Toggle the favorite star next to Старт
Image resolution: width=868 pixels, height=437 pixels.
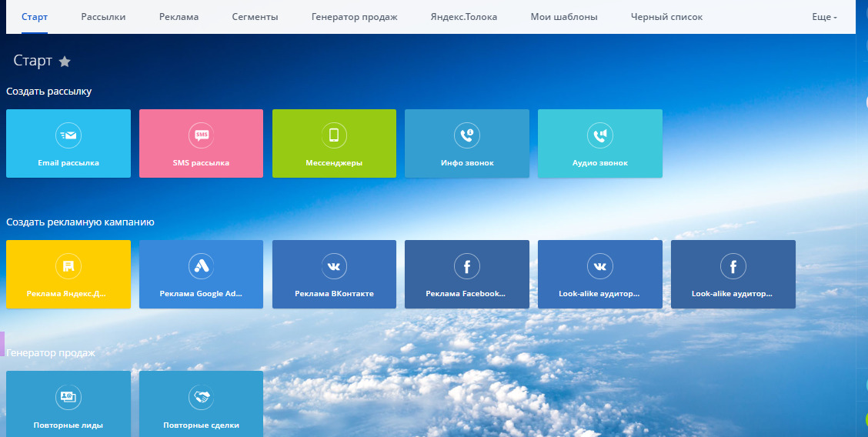(x=65, y=62)
